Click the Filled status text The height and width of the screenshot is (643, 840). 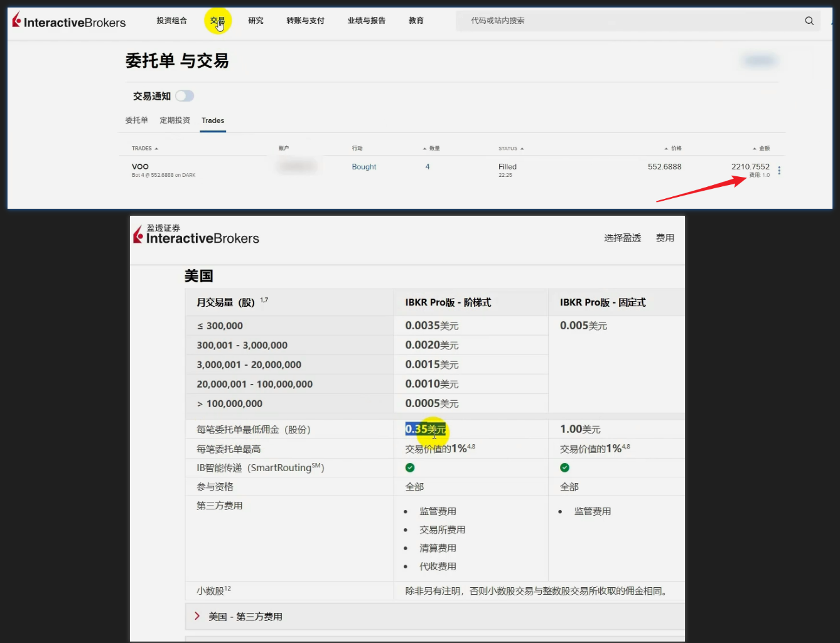pos(507,167)
